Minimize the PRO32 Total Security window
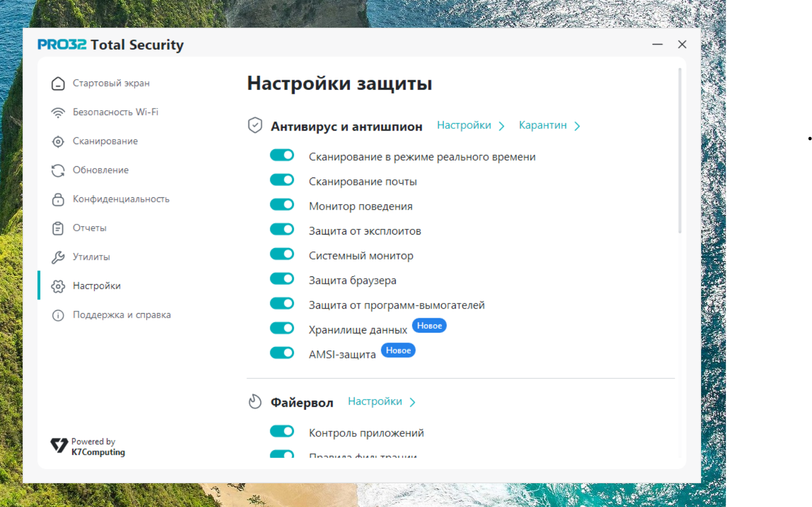 657,44
